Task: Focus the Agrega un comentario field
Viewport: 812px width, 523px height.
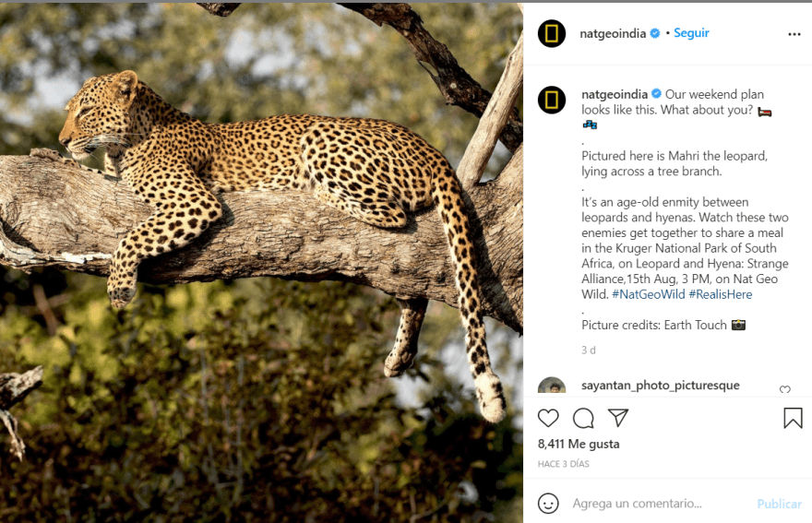Action: (655, 504)
